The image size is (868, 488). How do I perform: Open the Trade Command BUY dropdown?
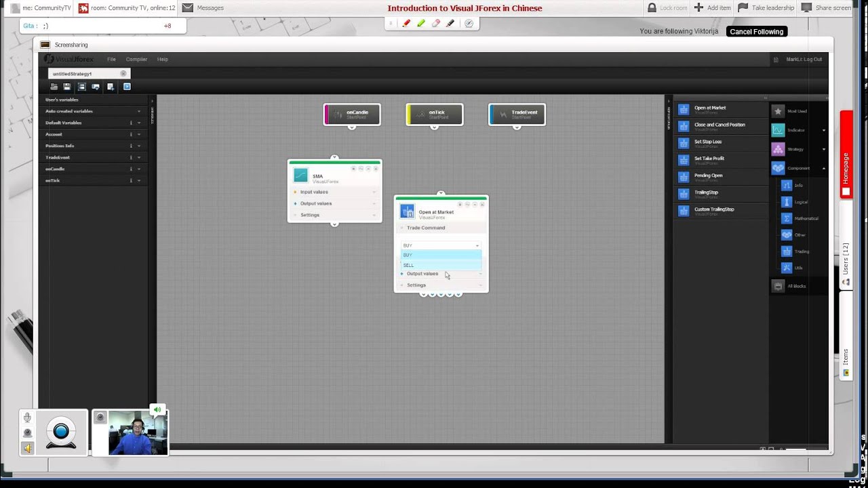pos(441,245)
